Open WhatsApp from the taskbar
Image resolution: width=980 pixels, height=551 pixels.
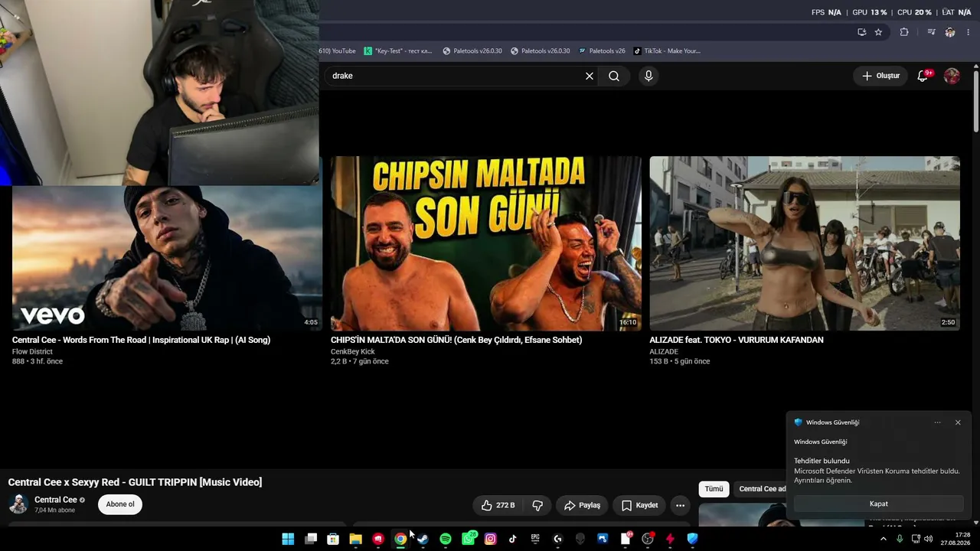[x=469, y=539]
